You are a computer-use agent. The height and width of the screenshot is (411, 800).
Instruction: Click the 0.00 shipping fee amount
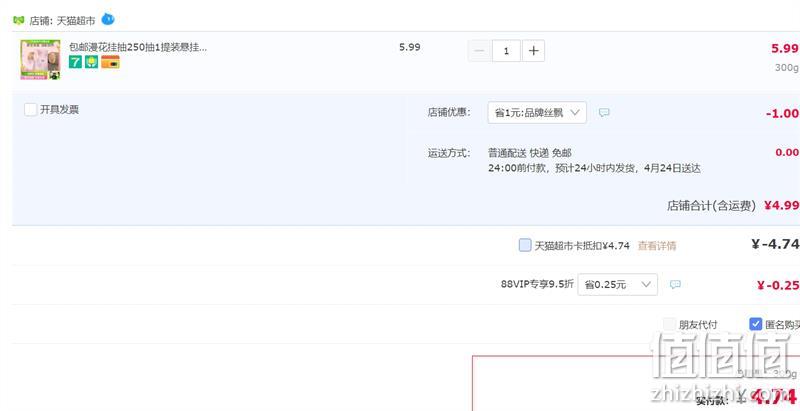787,152
